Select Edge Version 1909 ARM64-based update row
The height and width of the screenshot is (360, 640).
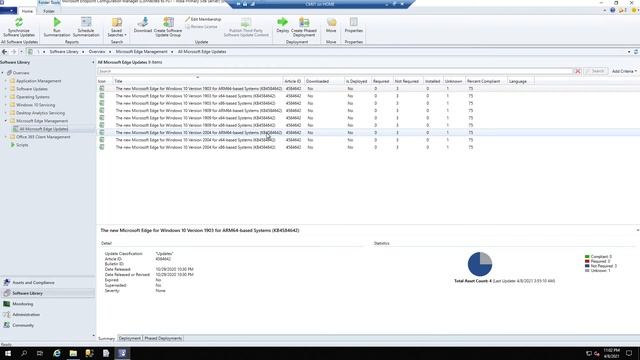[368, 111]
